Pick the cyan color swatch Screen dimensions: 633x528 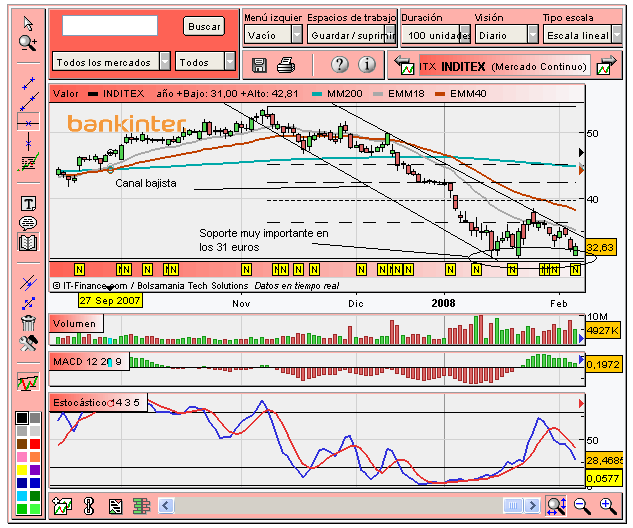22,495
